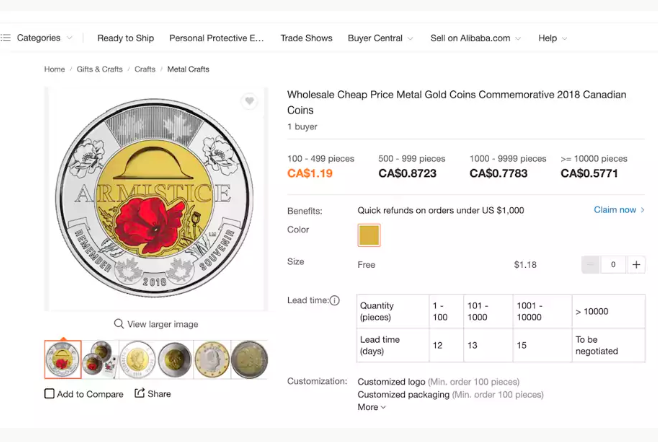Click the quantity input field
This screenshot has width=658, height=442.
coord(614,264)
